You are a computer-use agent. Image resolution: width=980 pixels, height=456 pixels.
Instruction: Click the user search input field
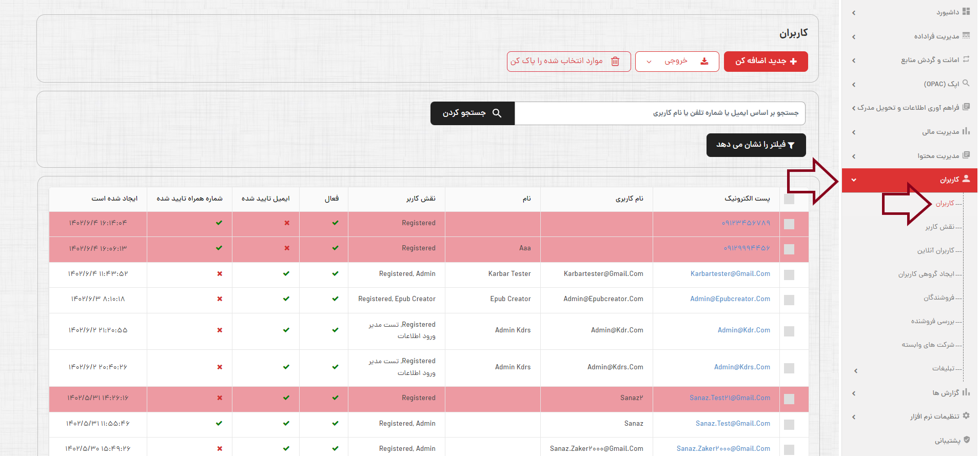click(659, 113)
